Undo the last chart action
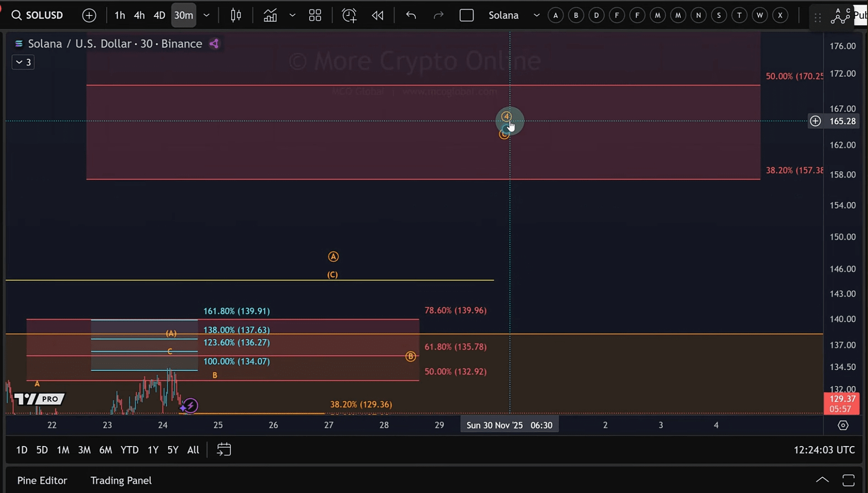The width and height of the screenshot is (868, 493). (x=411, y=15)
